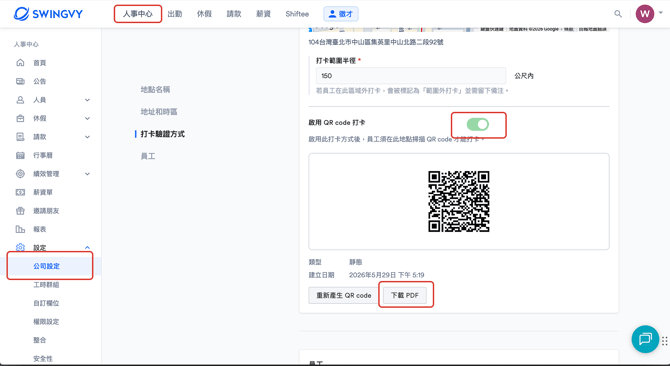
Task: Jump to 打卡驗證方式 section
Action: click(163, 134)
